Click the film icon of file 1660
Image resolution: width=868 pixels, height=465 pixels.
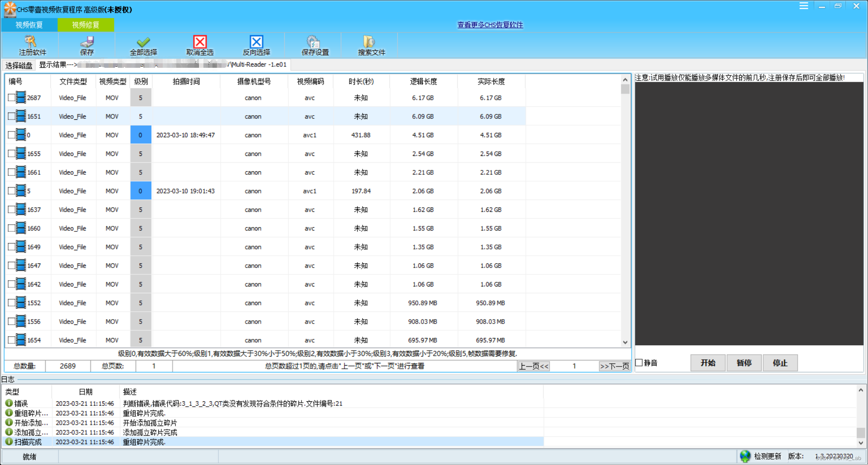click(21, 228)
